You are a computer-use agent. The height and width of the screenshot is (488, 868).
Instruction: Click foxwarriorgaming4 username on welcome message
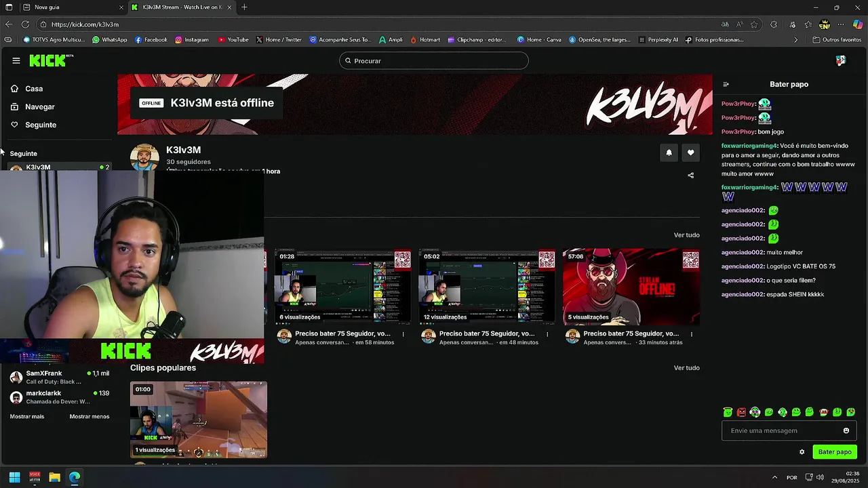click(x=749, y=146)
